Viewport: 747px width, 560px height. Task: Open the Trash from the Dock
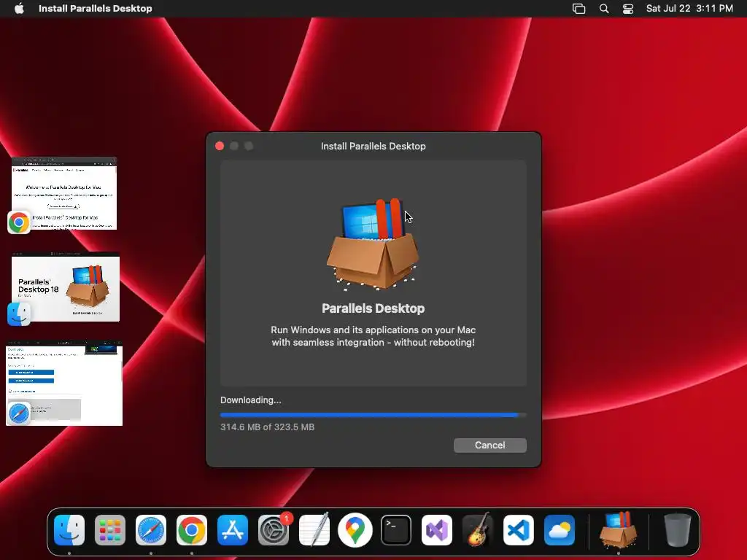(x=678, y=530)
